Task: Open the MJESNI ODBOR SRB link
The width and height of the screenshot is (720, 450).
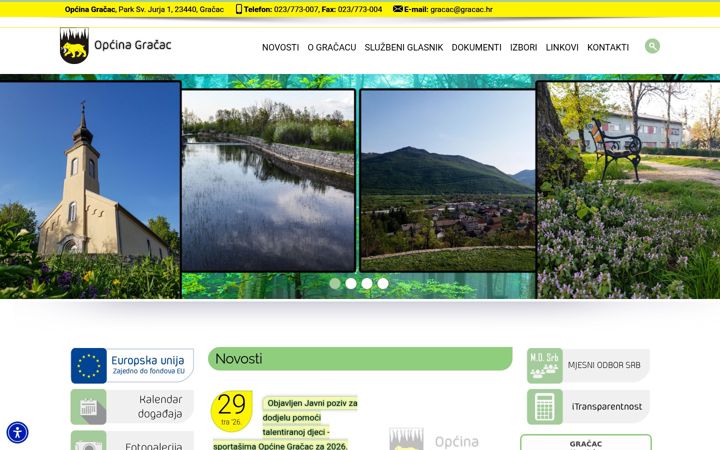Action: [x=604, y=365]
